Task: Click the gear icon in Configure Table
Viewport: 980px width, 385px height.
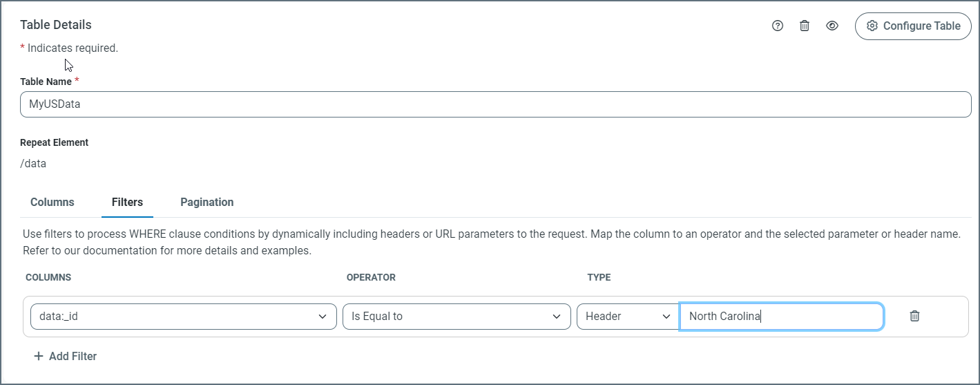Action: point(872,26)
